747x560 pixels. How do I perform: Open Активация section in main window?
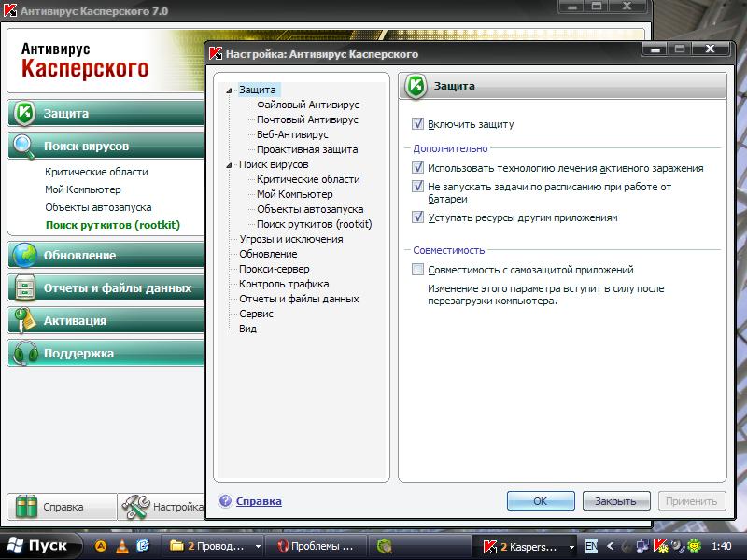[106, 320]
